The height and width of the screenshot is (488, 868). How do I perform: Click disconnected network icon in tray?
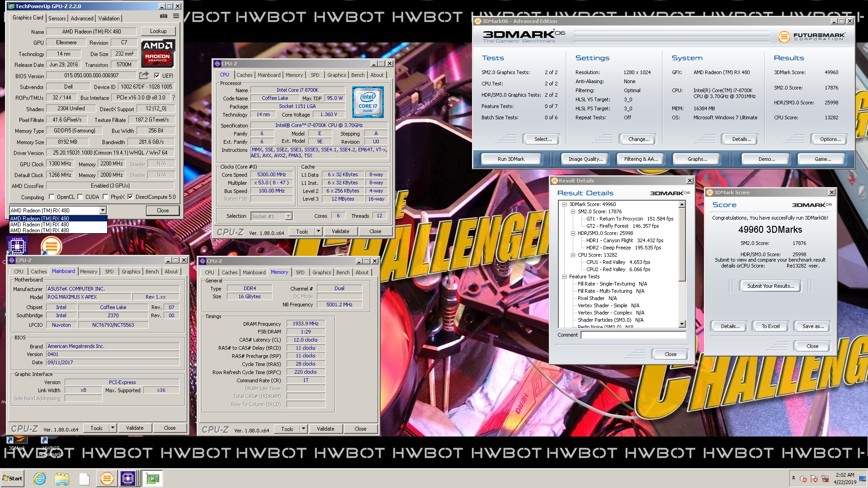[x=825, y=479]
